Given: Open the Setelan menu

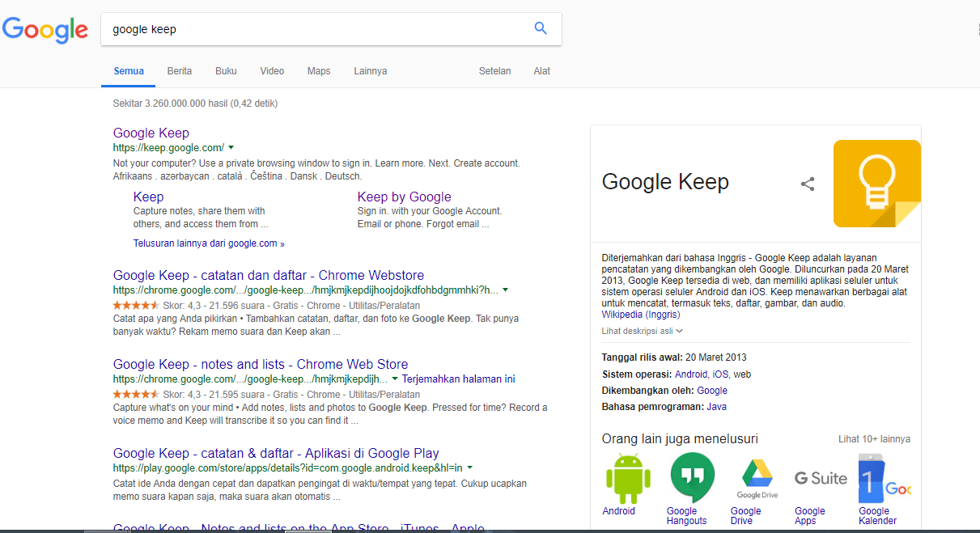Looking at the screenshot, I should pos(494,71).
